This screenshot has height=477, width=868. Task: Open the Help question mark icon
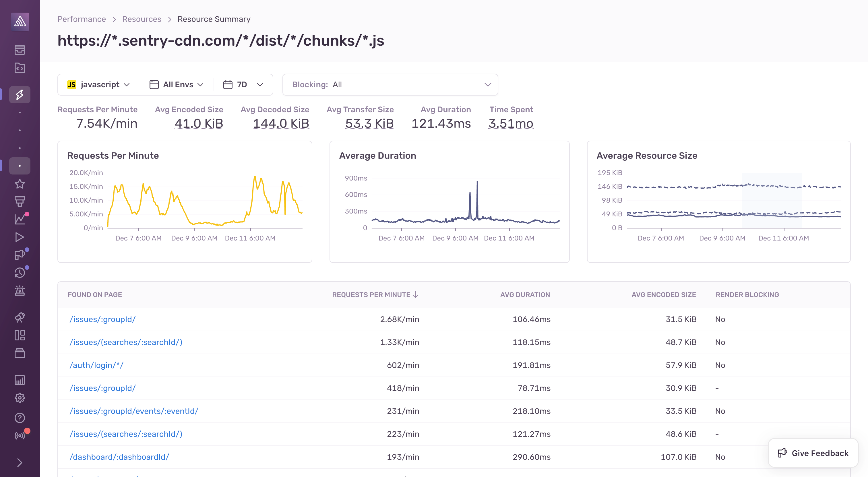click(20, 418)
